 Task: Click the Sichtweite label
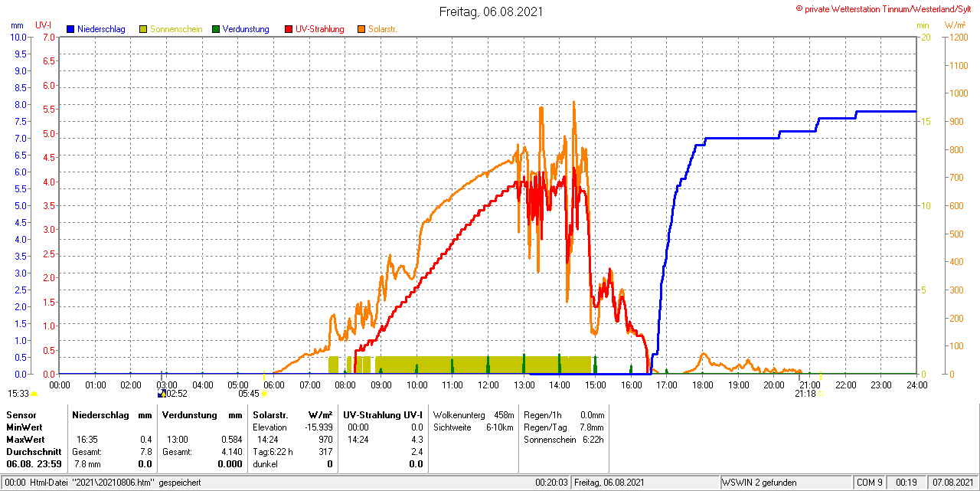452,427
